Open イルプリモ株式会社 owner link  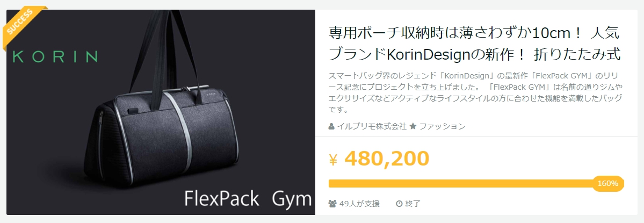pos(372,126)
